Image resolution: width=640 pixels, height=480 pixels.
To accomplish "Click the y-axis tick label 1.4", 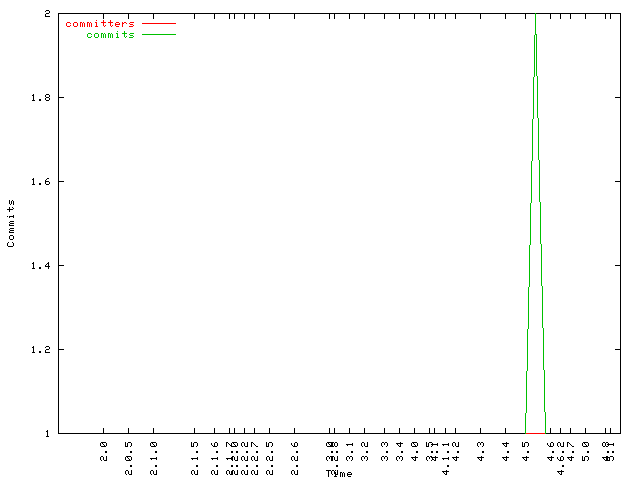I will pos(42,266).
